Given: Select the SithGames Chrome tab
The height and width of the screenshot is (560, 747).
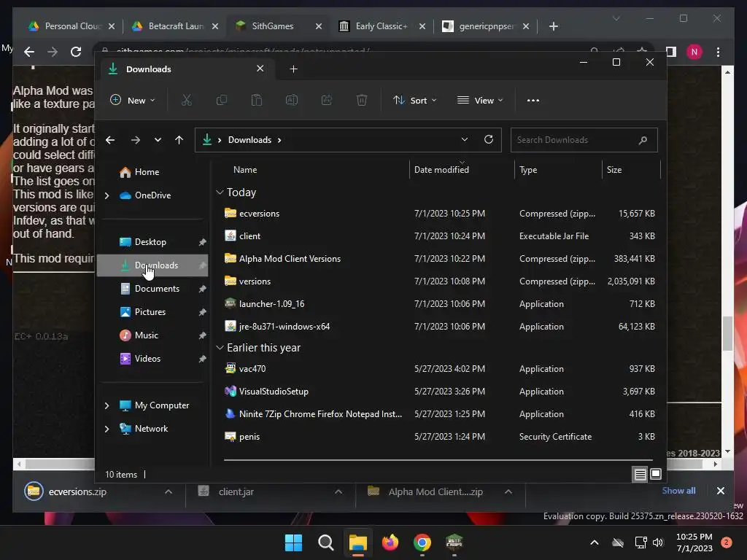Looking at the screenshot, I should tap(277, 26).
